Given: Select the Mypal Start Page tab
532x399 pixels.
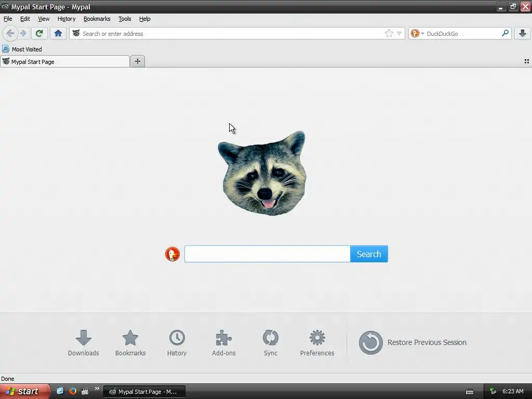Looking at the screenshot, I should 65,62.
